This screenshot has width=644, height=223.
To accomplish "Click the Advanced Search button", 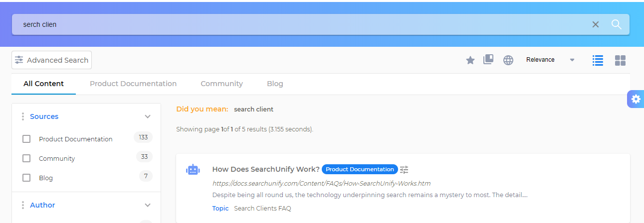I will pos(52,60).
